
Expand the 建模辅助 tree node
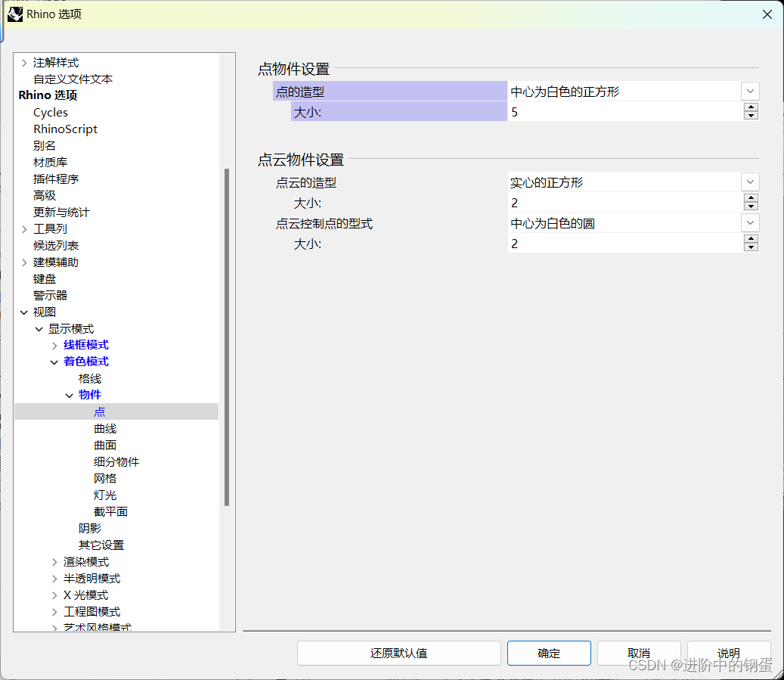(x=24, y=262)
